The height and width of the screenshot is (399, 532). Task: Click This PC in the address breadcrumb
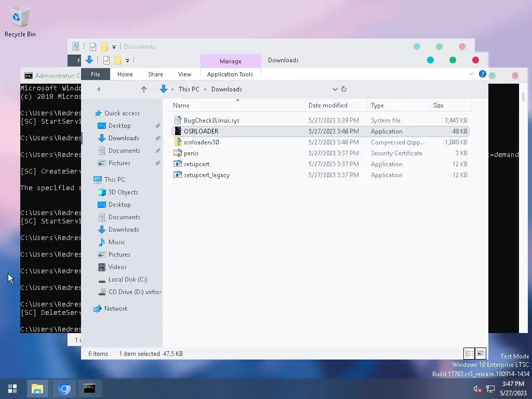[x=189, y=89]
